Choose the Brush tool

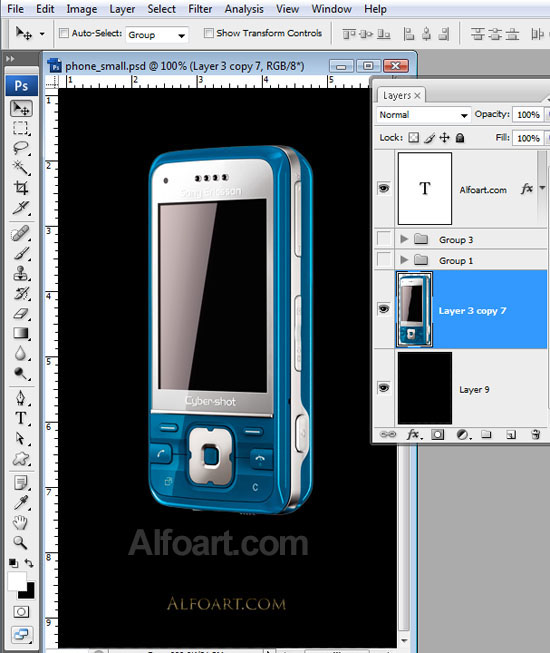pos(21,253)
